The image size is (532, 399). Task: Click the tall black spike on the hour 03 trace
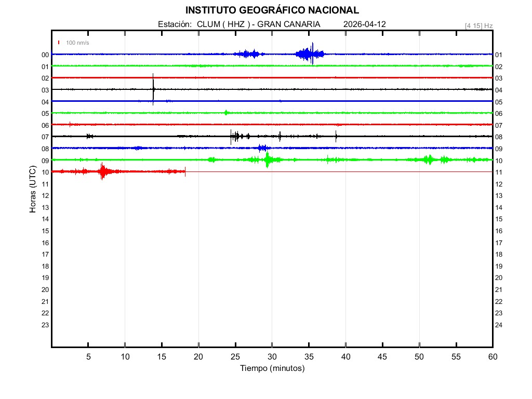[153, 89]
